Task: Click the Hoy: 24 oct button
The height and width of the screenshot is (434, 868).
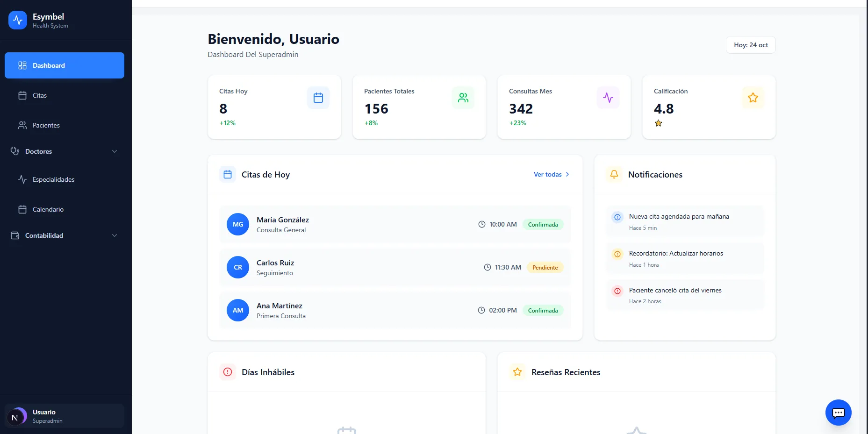Action: pos(750,45)
